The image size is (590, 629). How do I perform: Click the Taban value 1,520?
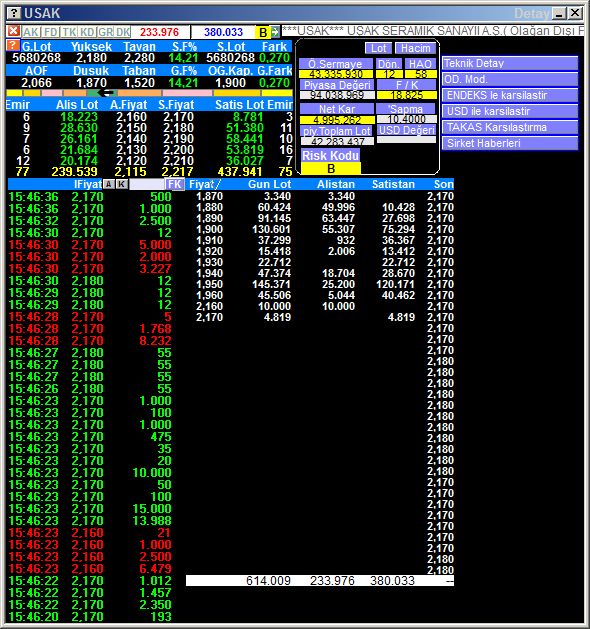tap(139, 83)
